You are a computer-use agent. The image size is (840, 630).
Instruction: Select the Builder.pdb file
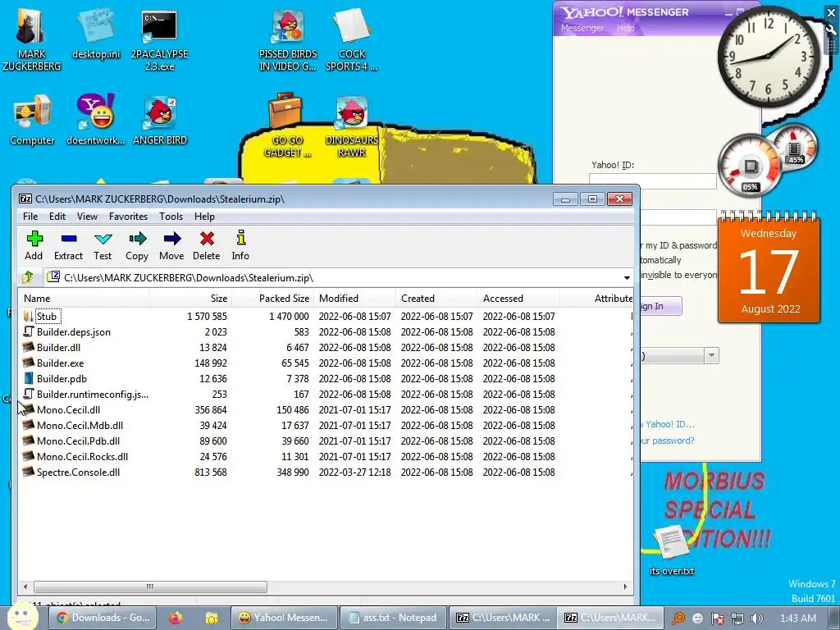pyautogui.click(x=326, y=379)
